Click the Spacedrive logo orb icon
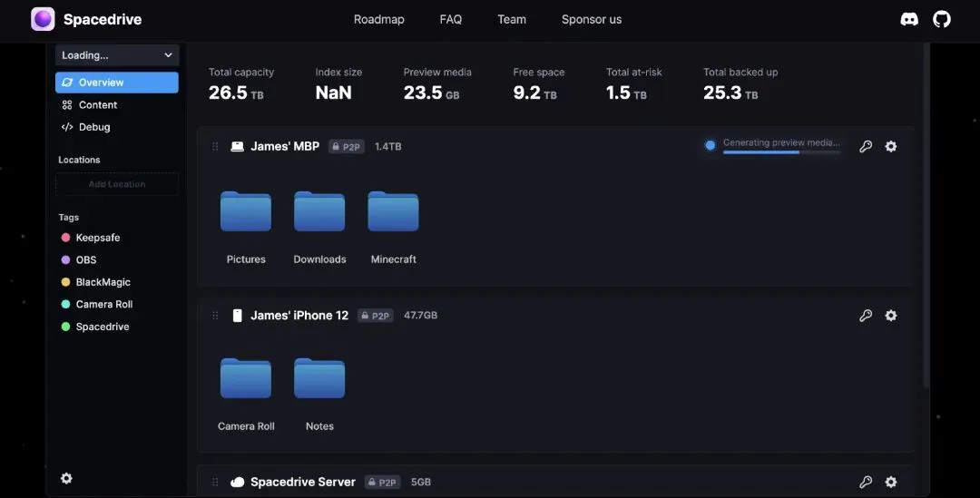This screenshot has width=980, height=498. pyautogui.click(x=44, y=19)
